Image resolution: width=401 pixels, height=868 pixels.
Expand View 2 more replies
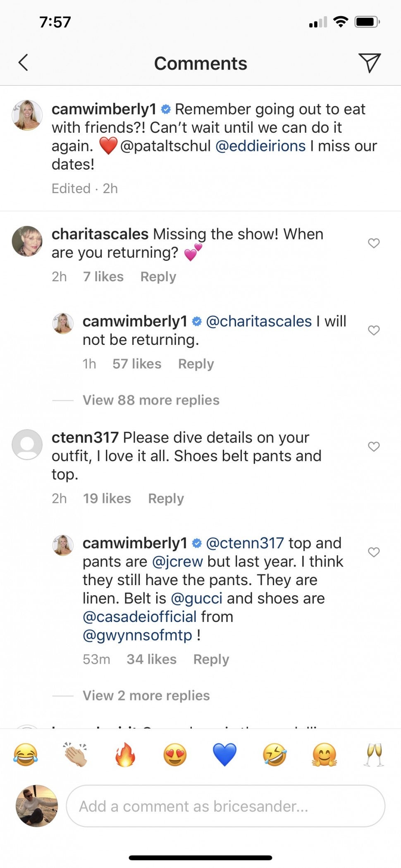click(x=146, y=696)
